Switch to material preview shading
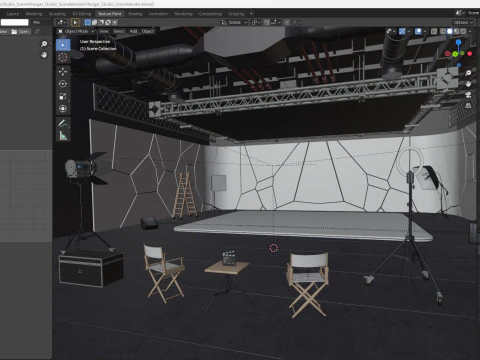 click(x=456, y=31)
